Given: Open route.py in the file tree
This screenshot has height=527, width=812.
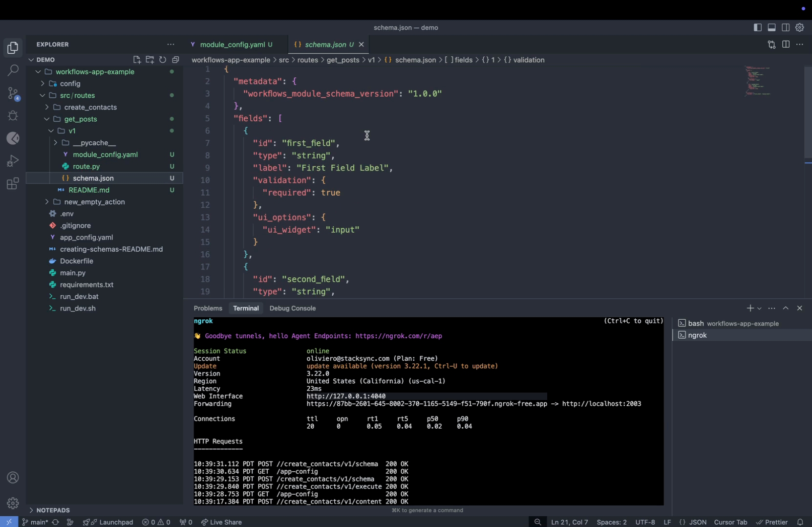Looking at the screenshot, I should (x=86, y=166).
